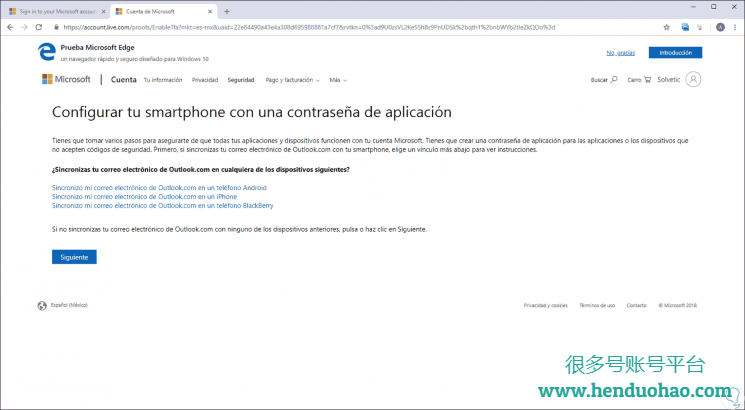Open the 'Términos de uso' footer link
745x410 pixels.
tap(597, 305)
